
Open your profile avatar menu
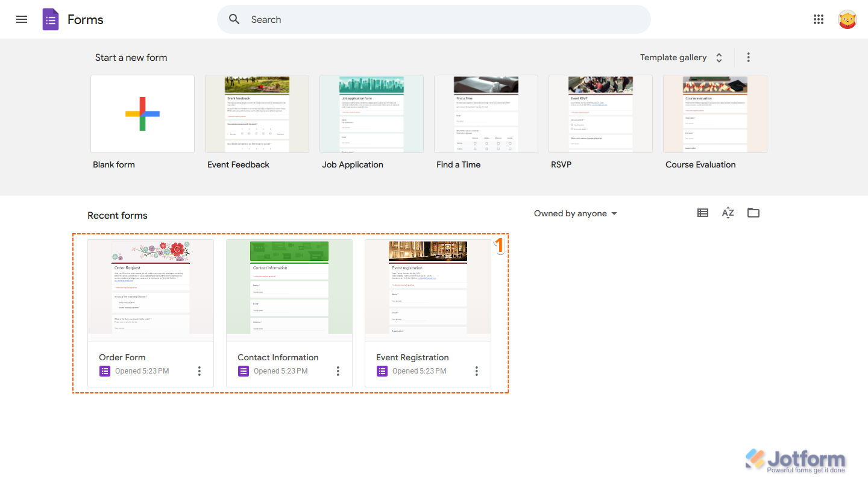[847, 19]
